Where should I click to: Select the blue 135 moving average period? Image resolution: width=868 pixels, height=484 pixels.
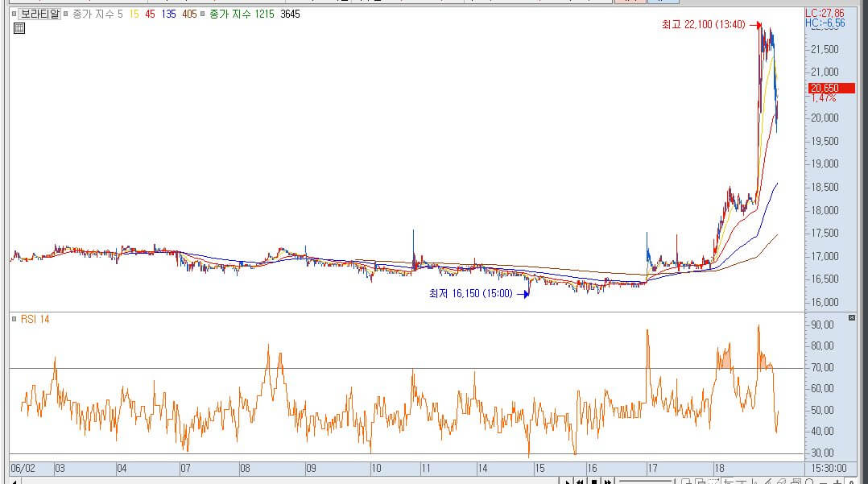[169, 14]
